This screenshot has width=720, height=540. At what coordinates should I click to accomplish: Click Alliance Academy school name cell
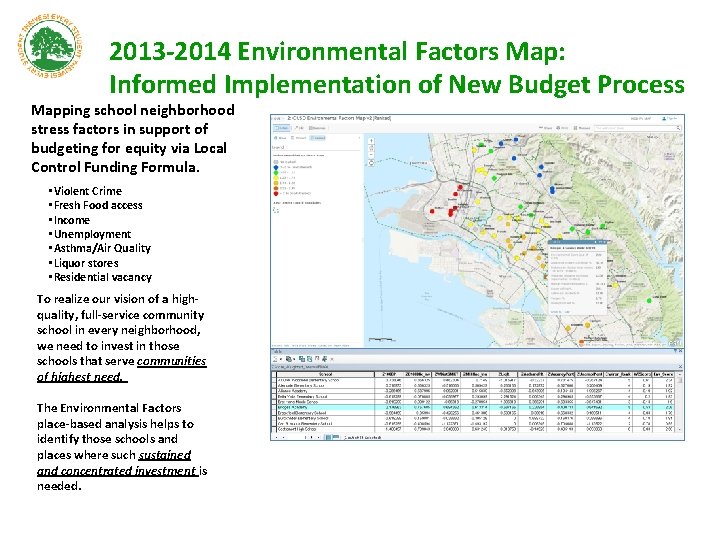tap(326, 391)
